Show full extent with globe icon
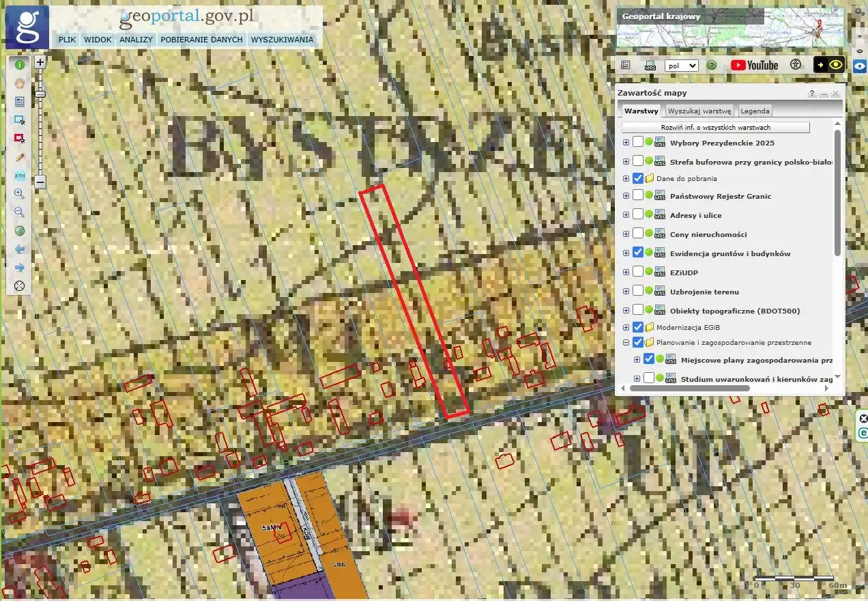 point(20,231)
